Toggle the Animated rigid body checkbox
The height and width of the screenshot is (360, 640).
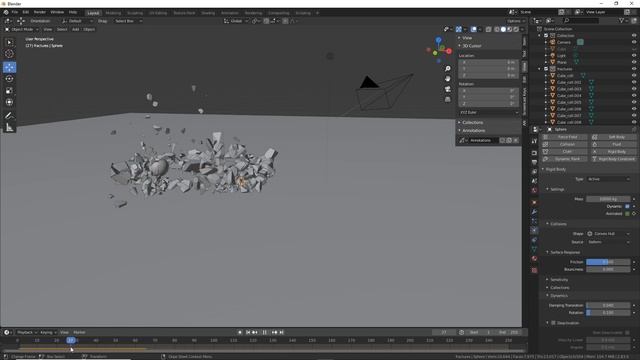[627, 213]
